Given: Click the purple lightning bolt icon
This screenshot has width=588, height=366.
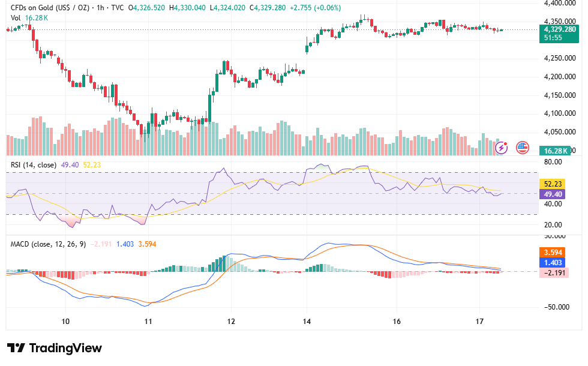Looking at the screenshot, I should (x=502, y=148).
